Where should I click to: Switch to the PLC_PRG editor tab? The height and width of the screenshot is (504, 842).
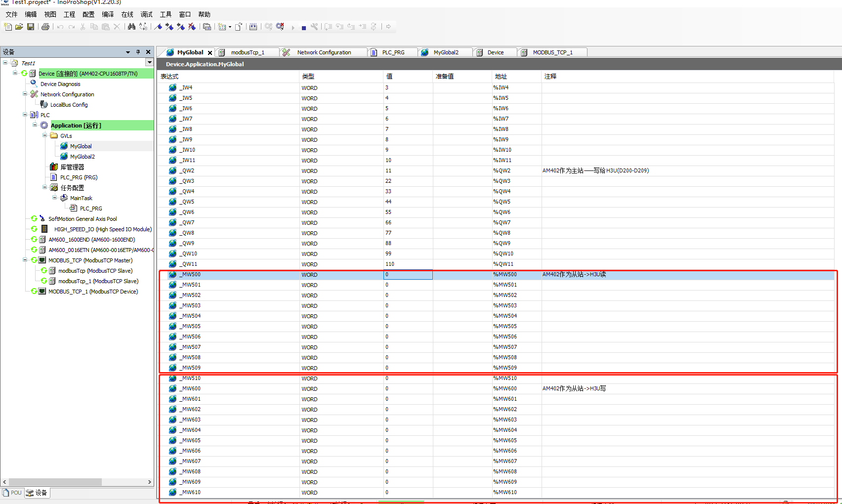393,52
